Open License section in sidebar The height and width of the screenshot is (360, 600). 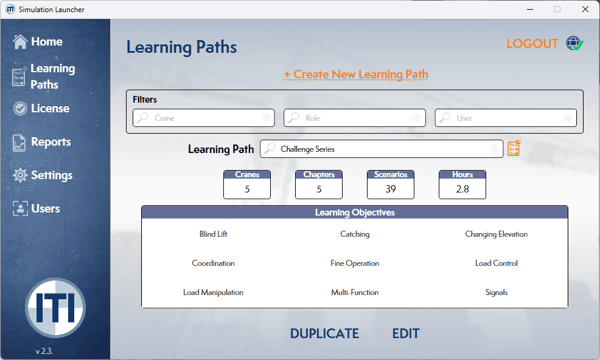pyautogui.click(x=50, y=109)
